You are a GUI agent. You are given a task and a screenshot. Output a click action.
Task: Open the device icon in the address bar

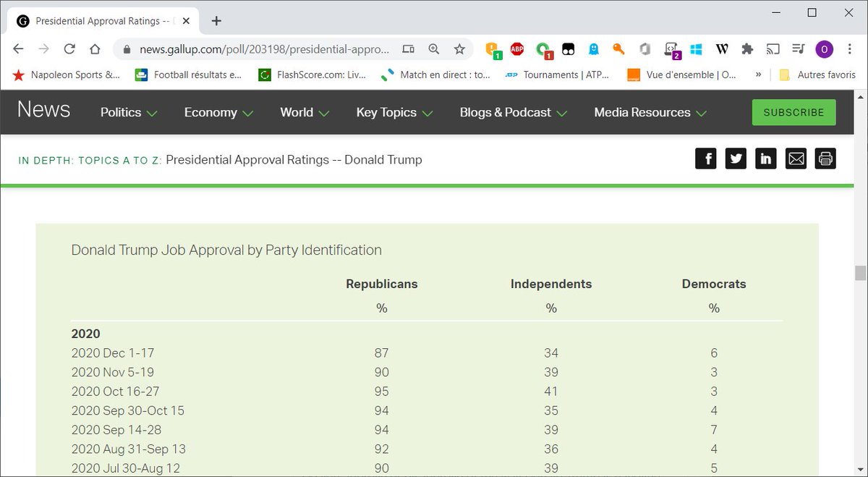pyautogui.click(x=409, y=49)
